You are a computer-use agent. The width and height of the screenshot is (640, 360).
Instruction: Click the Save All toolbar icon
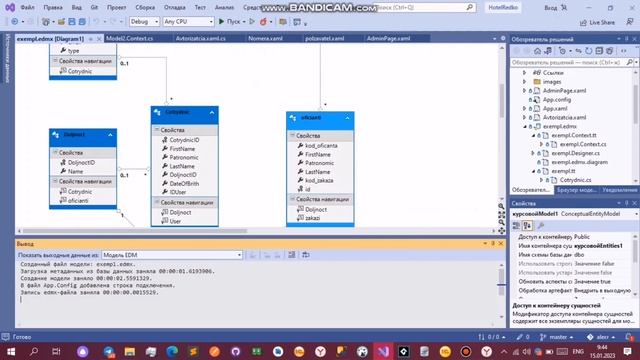coord(82,22)
